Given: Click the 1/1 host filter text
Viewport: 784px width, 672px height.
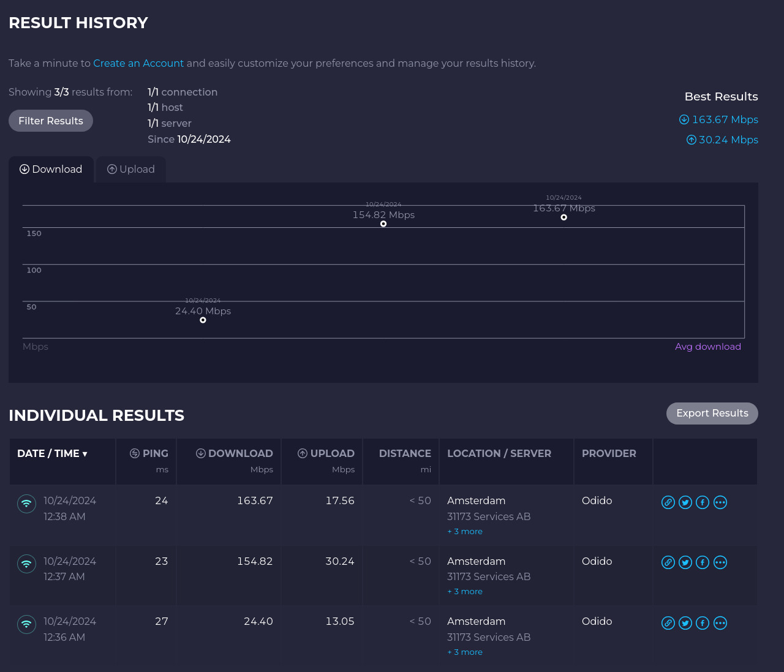Looking at the screenshot, I should coord(165,107).
